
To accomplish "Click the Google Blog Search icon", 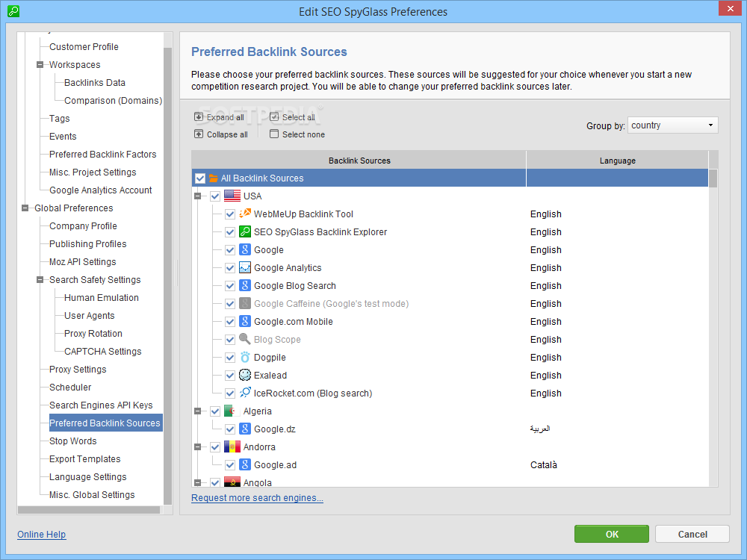I will 245,286.
